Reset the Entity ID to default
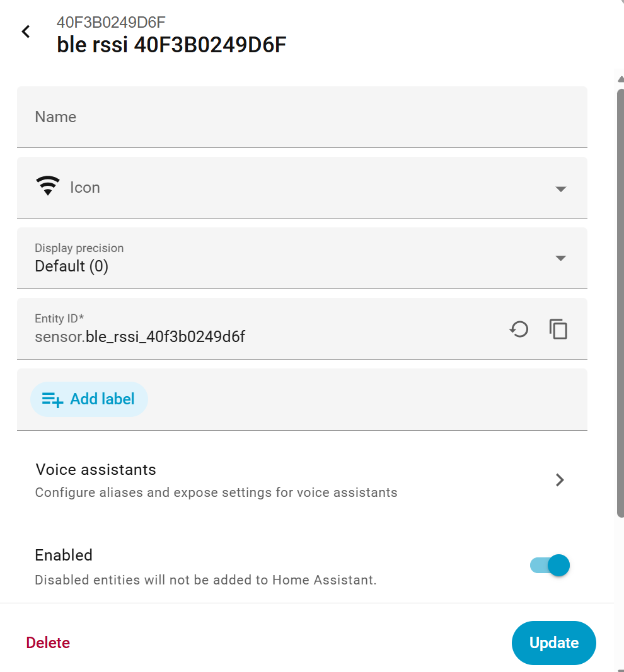624x672 pixels. 519,329
